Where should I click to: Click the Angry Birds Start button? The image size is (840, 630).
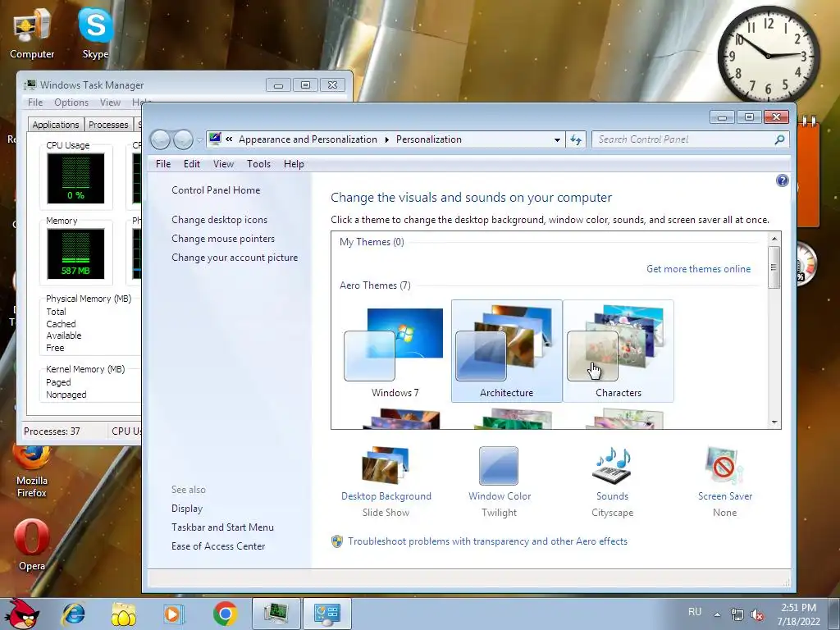point(21,614)
